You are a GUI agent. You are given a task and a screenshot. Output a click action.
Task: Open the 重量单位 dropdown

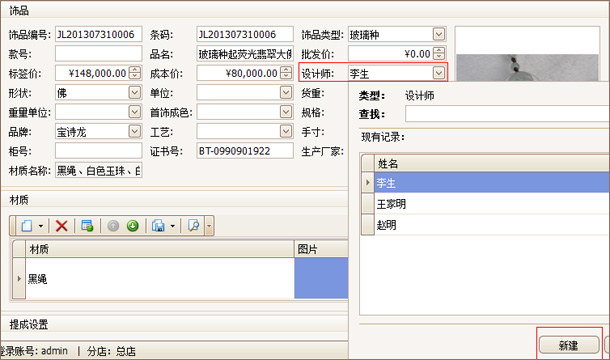[x=135, y=112]
